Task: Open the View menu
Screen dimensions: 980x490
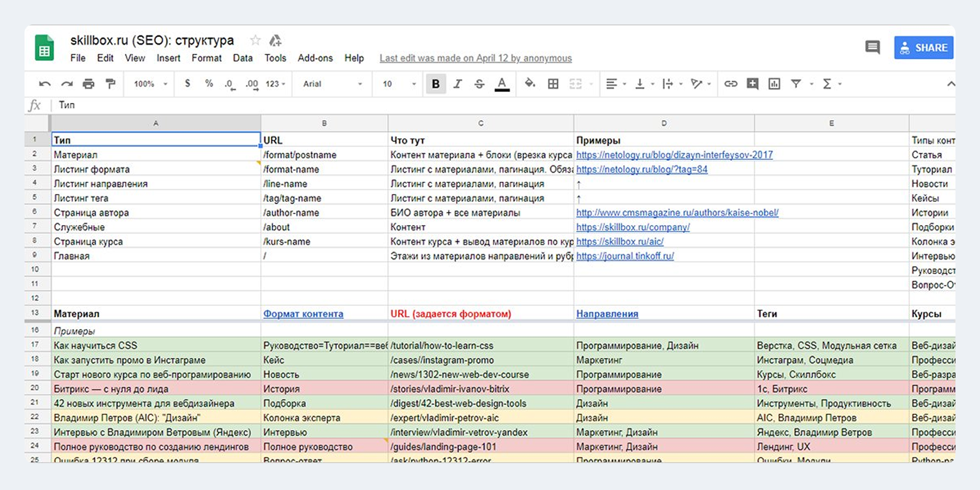Action: [135, 58]
